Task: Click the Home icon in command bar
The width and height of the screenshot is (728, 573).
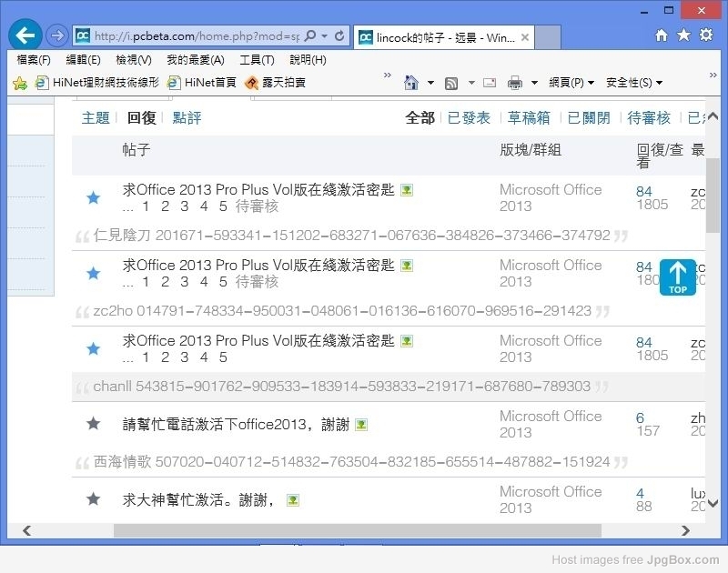Action: pos(411,83)
